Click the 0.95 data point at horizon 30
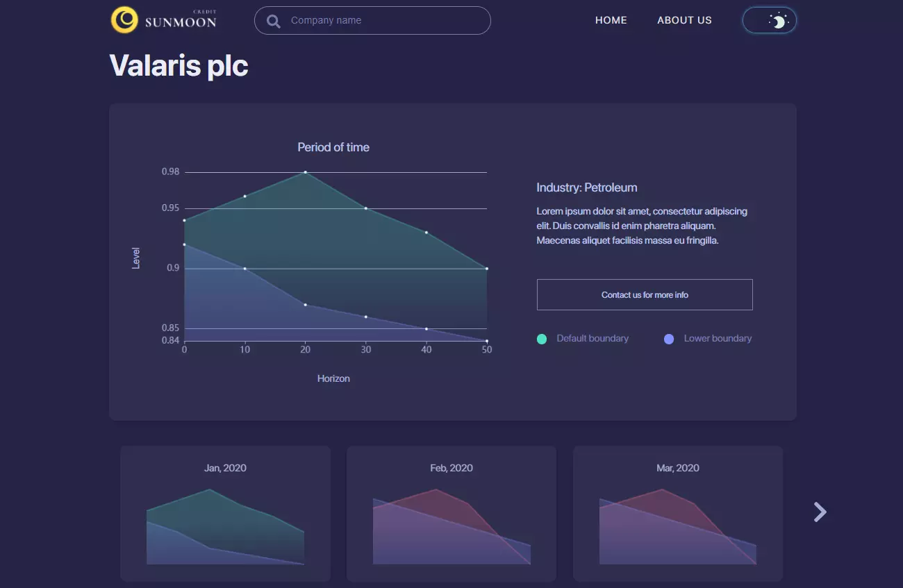The height and width of the screenshot is (588, 903). [365, 208]
